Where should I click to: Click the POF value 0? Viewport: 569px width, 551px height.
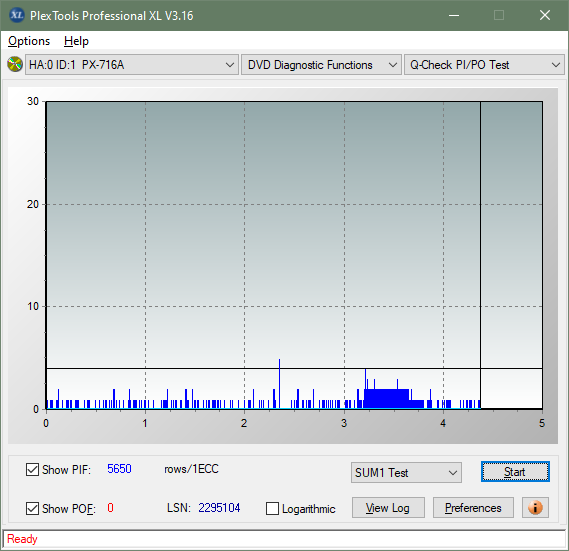pyautogui.click(x=110, y=507)
